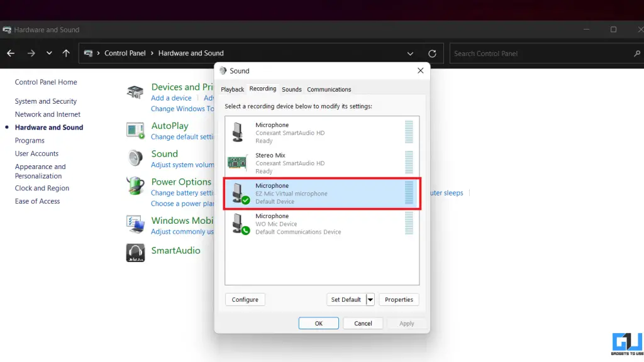Image resolution: width=644 pixels, height=362 pixels.
Task: Open the address bar history chevron
Action: click(x=410, y=53)
